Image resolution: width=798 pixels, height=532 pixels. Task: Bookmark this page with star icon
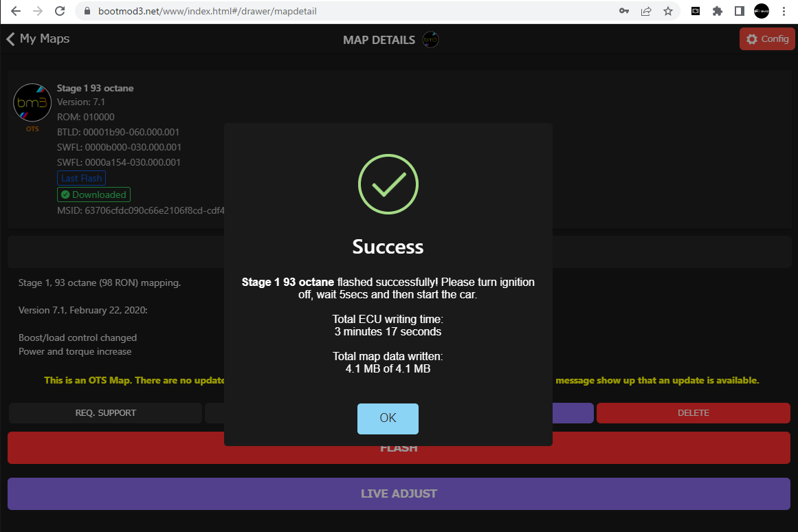point(668,11)
